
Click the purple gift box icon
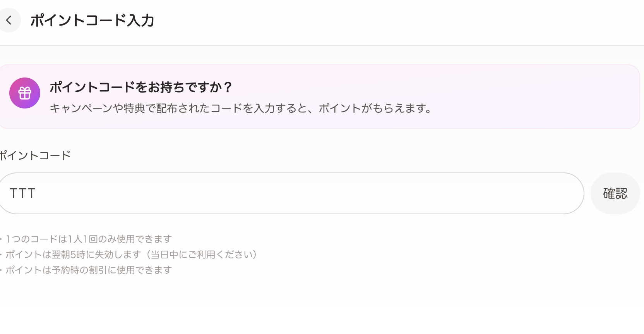[25, 93]
